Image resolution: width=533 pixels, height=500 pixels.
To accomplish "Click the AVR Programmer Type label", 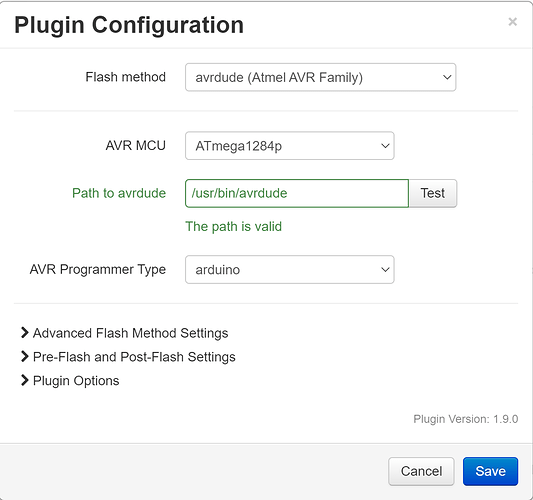I will point(98,270).
